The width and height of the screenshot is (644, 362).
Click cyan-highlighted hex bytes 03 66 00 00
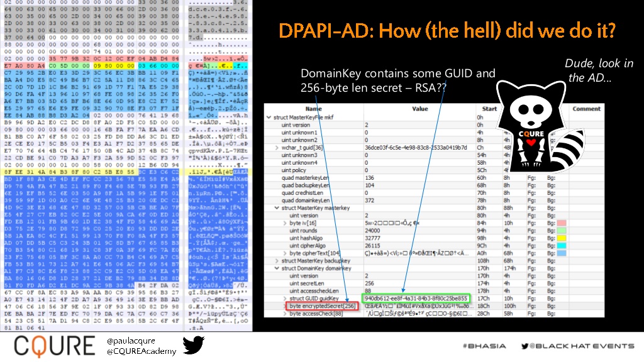158,65
